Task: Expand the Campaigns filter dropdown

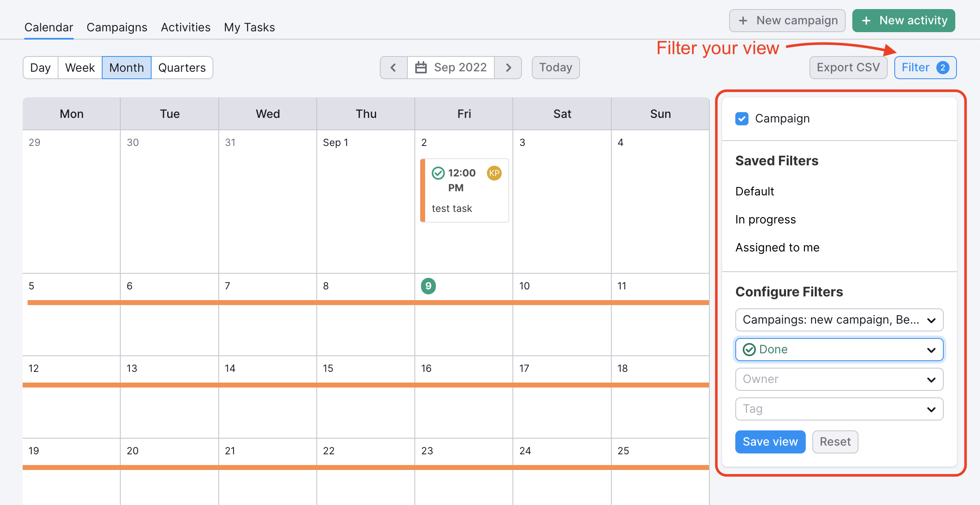Action: tap(839, 320)
